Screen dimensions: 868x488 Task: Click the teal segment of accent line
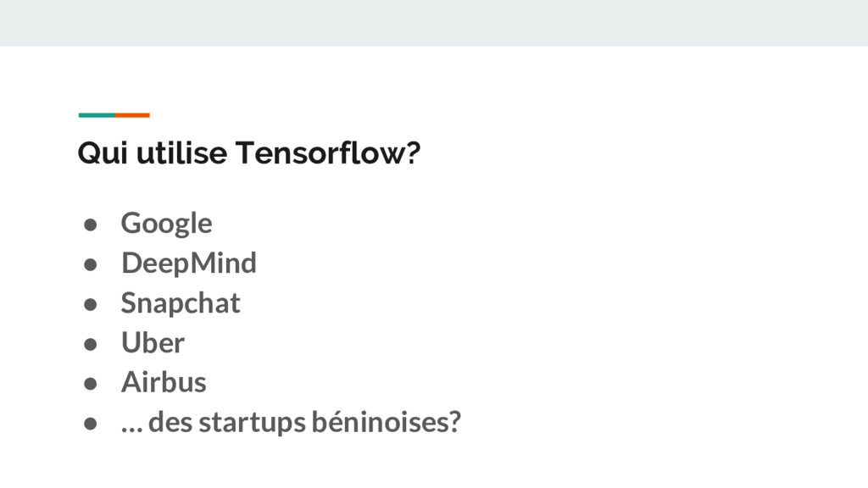pyautogui.click(x=96, y=114)
